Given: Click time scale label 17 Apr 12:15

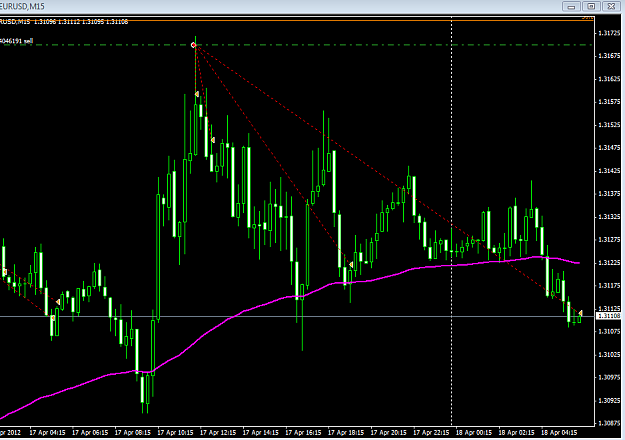Looking at the screenshot, I should 218,432.
